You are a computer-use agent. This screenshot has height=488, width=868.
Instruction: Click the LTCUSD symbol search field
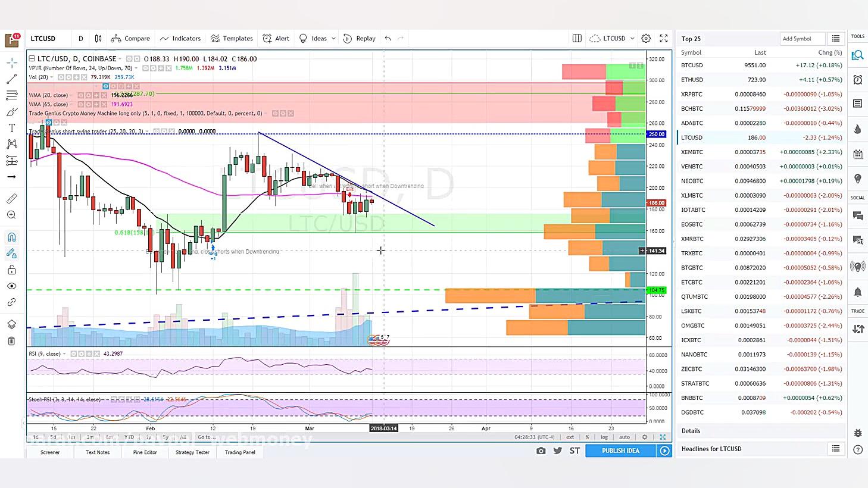(48, 39)
